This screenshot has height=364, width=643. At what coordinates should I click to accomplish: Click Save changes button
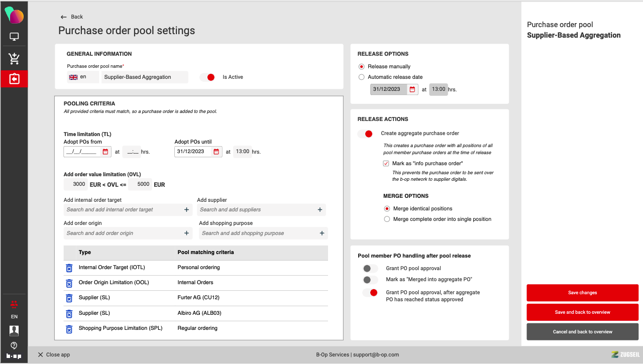click(x=582, y=293)
